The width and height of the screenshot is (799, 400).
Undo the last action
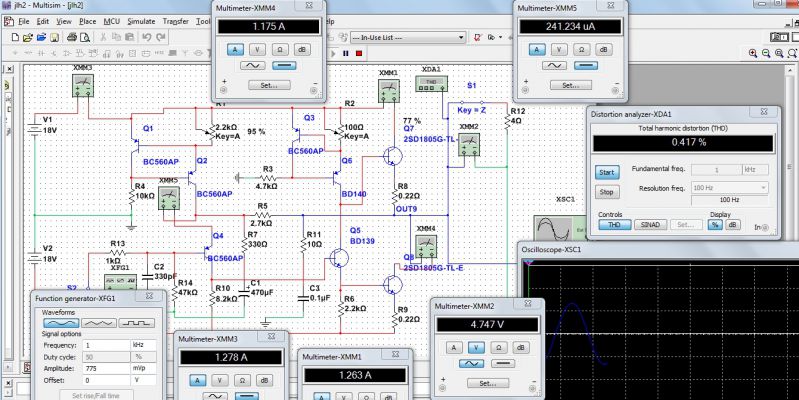point(147,37)
